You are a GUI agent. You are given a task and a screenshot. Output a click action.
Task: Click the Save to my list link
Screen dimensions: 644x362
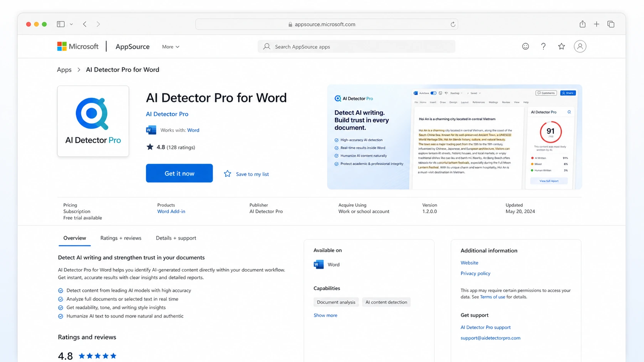click(x=252, y=174)
